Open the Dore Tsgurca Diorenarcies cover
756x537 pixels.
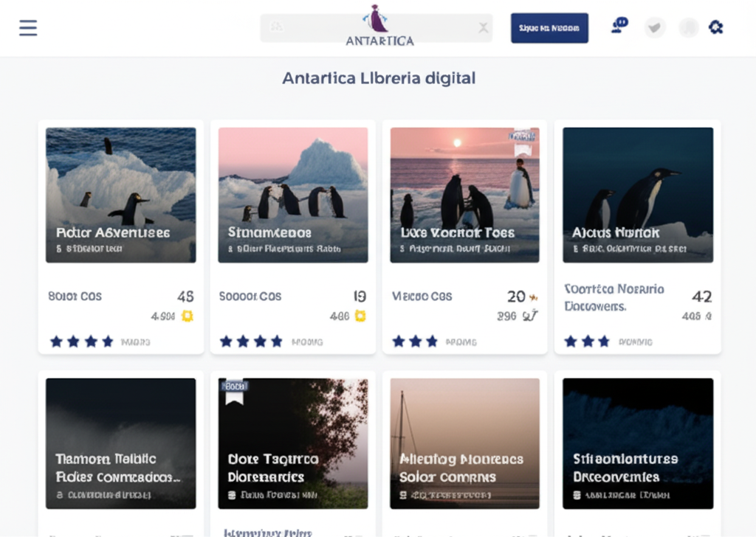click(293, 443)
